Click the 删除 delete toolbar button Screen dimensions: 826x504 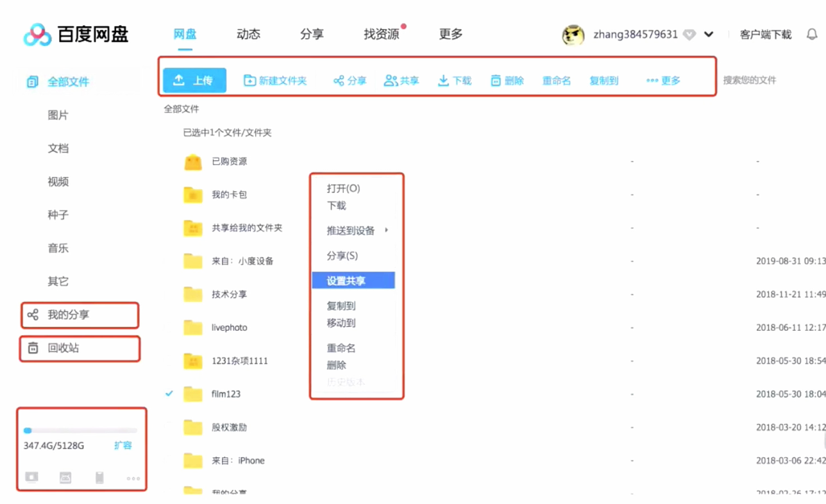[x=507, y=81]
